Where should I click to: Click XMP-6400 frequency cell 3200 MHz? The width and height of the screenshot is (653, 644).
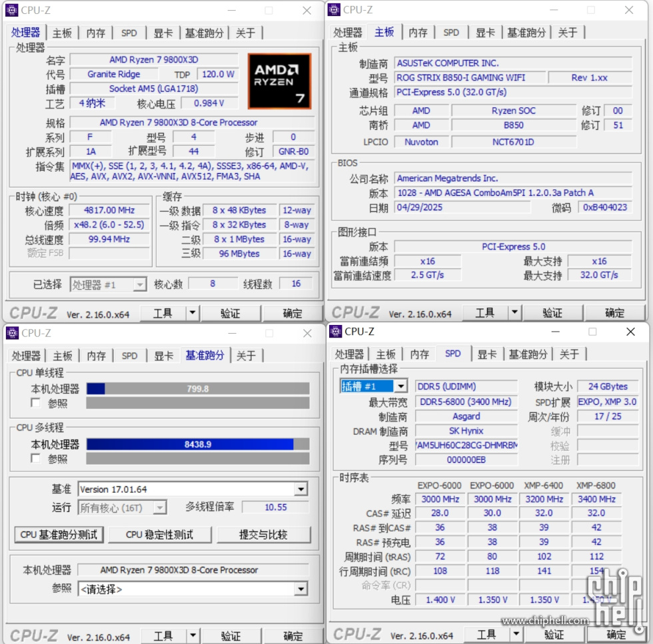tap(544, 499)
